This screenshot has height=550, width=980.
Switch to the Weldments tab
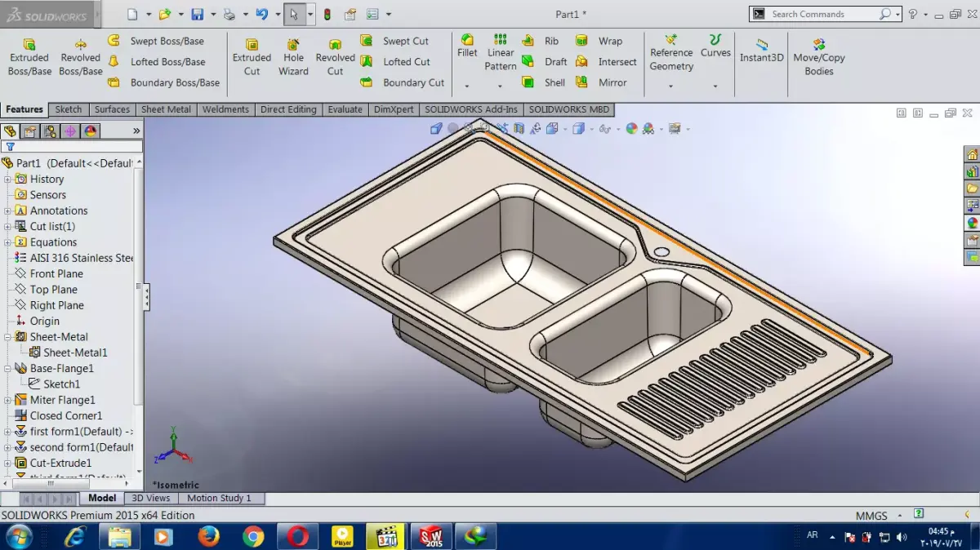225,109
